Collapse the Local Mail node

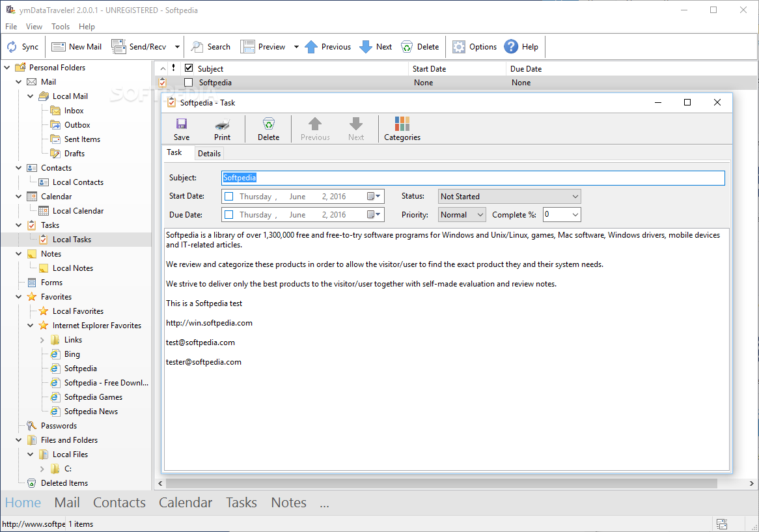click(x=30, y=96)
